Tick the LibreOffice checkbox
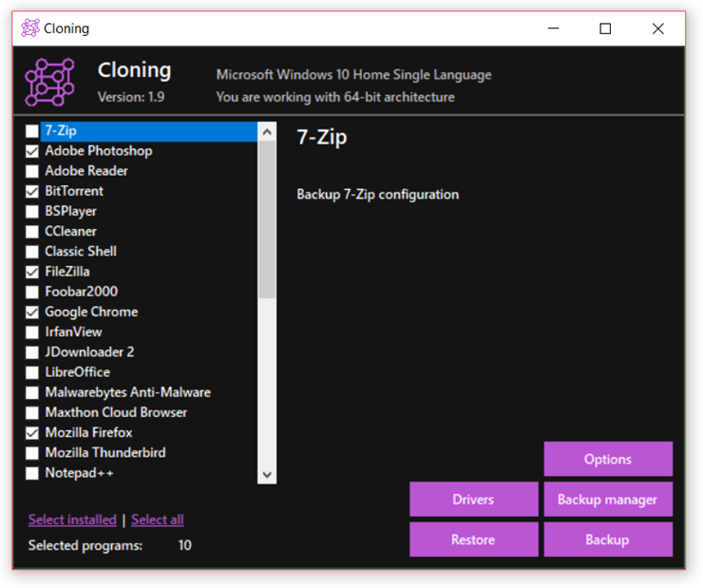Image resolution: width=703 pixels, height=588 pixels. [32, 373]
